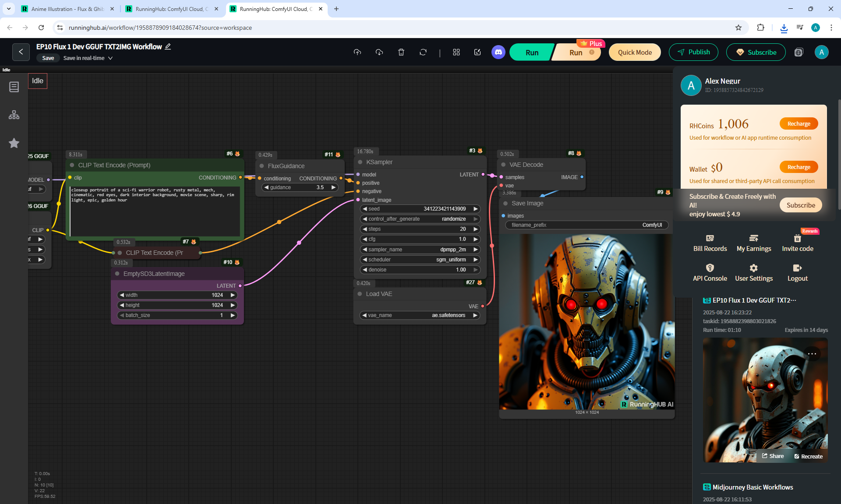Increase guidance value with right arrow
The image size is (841, 504).
333,187
